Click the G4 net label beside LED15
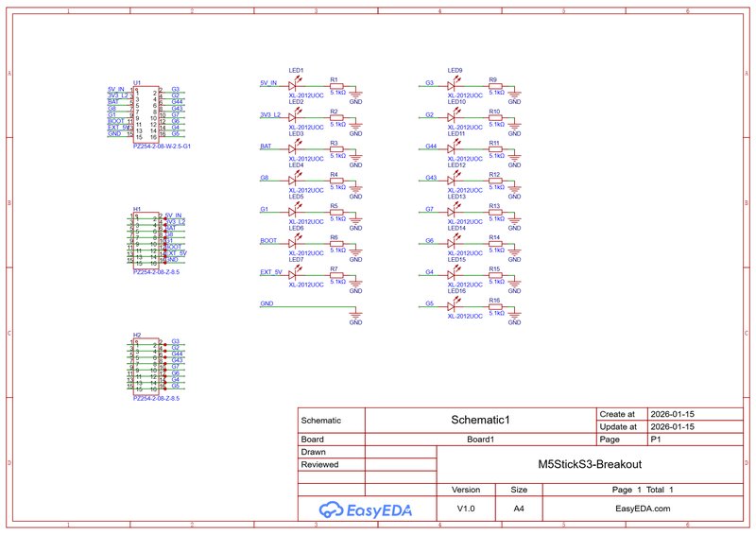Screen dimensions: 756x535 point(430,272)
